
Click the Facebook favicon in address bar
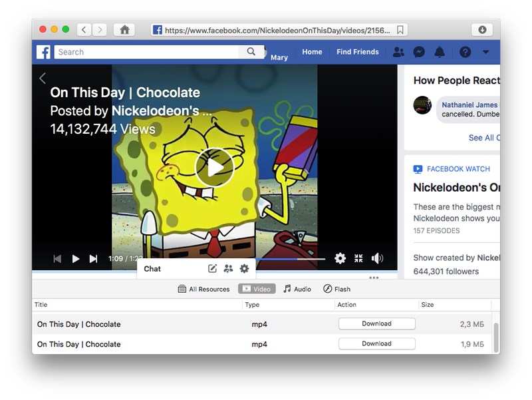coord(157,30)
